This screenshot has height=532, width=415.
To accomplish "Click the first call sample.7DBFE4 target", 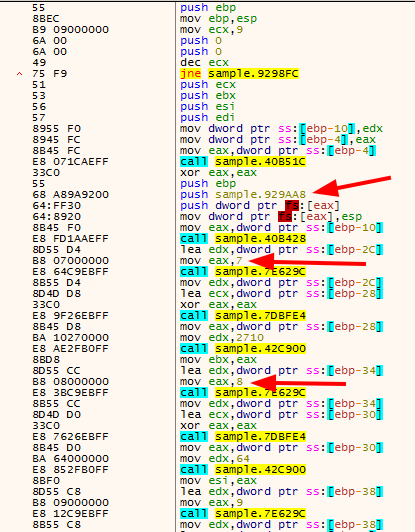I will [x=260, y=316].
